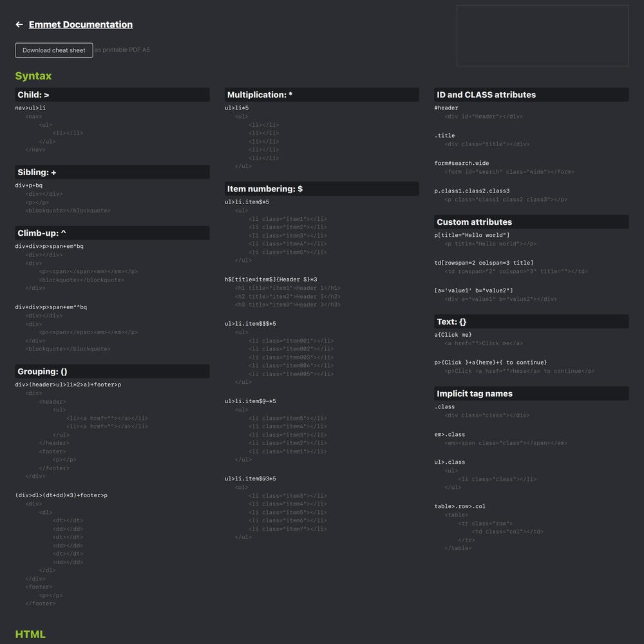Click the .class abbreviation under Implicit tag names

[444, 407]
